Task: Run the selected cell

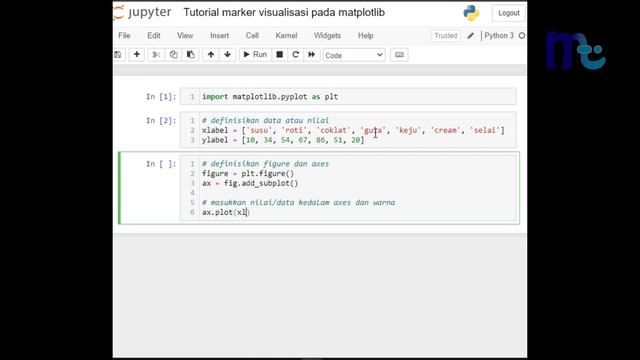Action: tap(255, 55)
